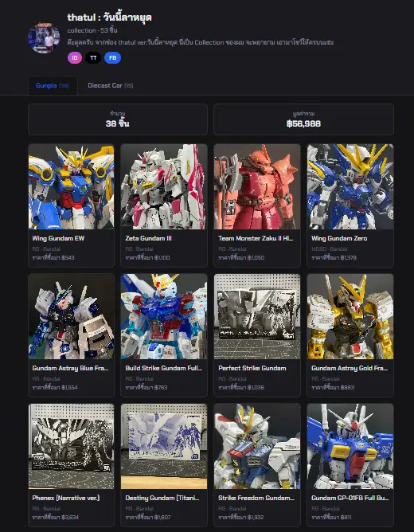Open the FB social link badge

(112, 57)
